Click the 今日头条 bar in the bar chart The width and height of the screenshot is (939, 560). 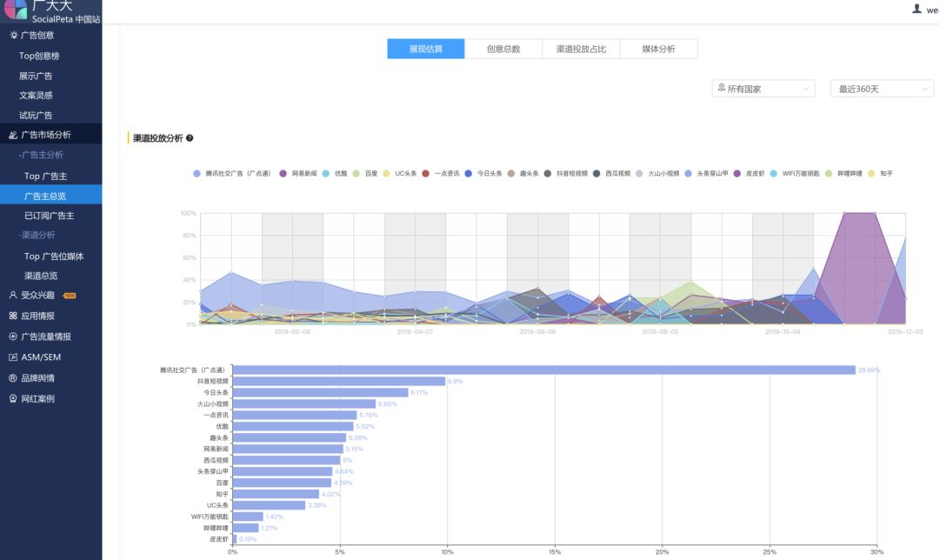tap(320, 392)
